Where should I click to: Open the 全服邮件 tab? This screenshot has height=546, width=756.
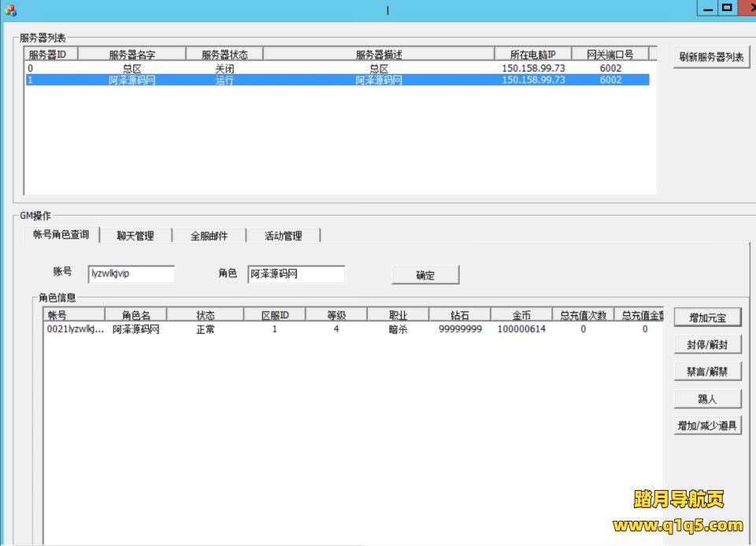coord(209,236)
